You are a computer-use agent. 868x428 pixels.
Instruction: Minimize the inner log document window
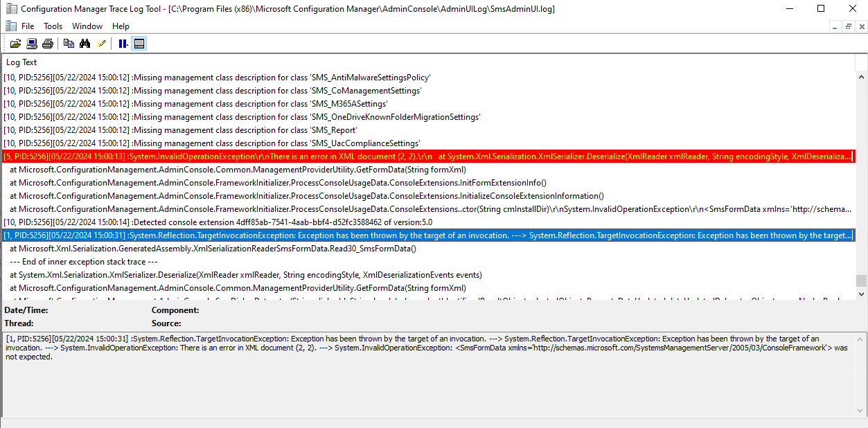(835, 26)
